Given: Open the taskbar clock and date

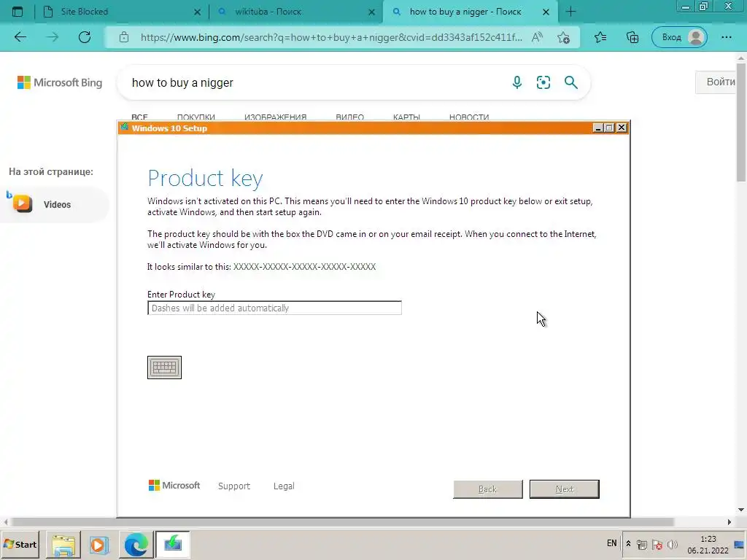Looking at the screenshot, I should [x=708, y=544].
